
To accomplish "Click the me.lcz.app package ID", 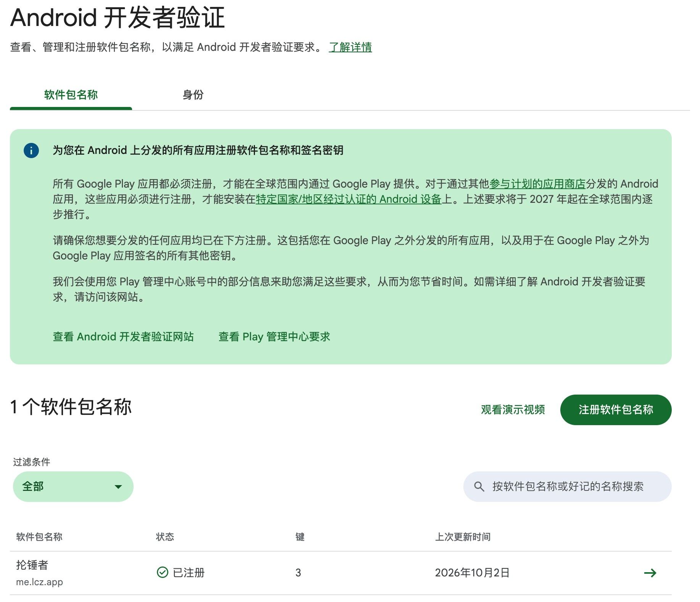I will pyautogui.click(x=39, y=582).
